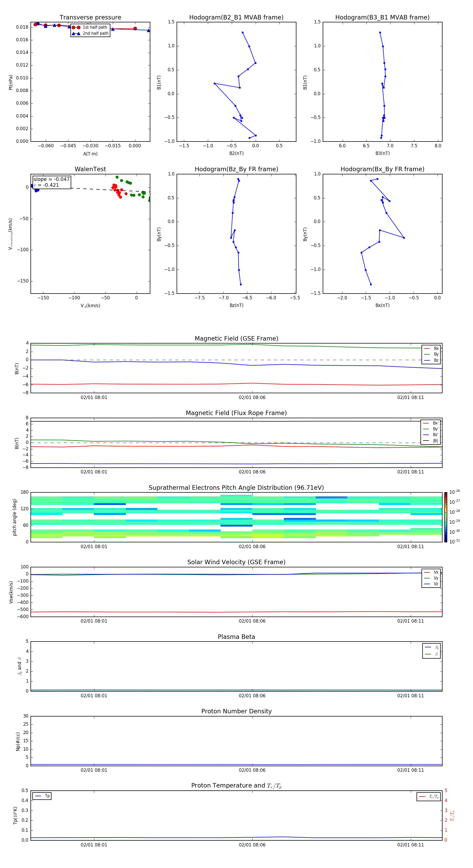Click the Bz' entry in flux rope legend

click(x=431, y=435)
